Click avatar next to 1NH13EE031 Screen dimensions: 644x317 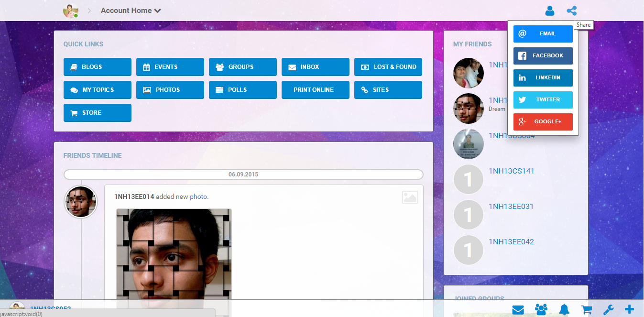point(469,215)
